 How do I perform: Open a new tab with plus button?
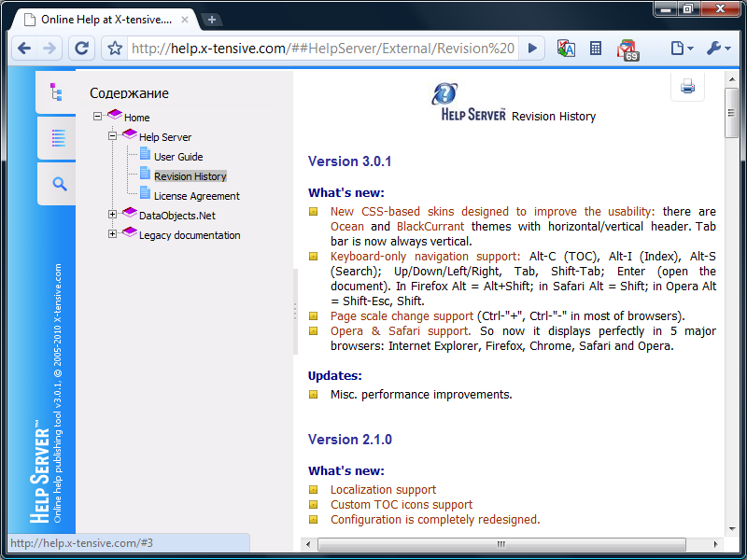pyautogui.click(x=212, y=20)
